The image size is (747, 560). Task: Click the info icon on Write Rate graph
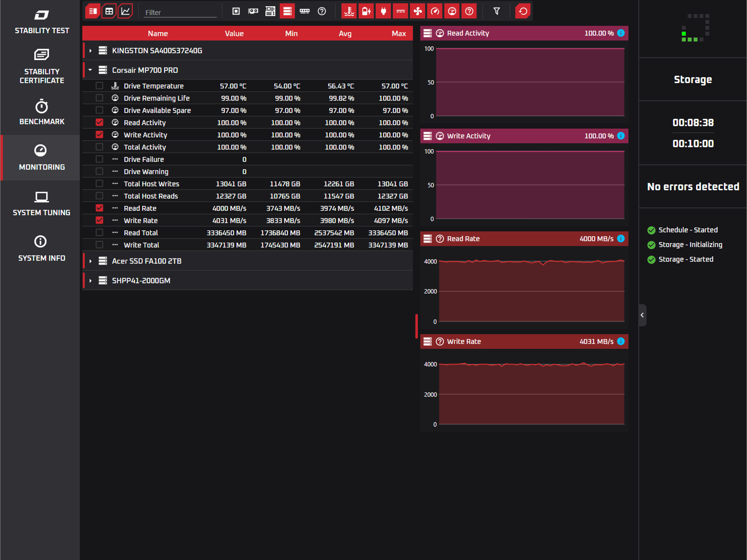621,342
